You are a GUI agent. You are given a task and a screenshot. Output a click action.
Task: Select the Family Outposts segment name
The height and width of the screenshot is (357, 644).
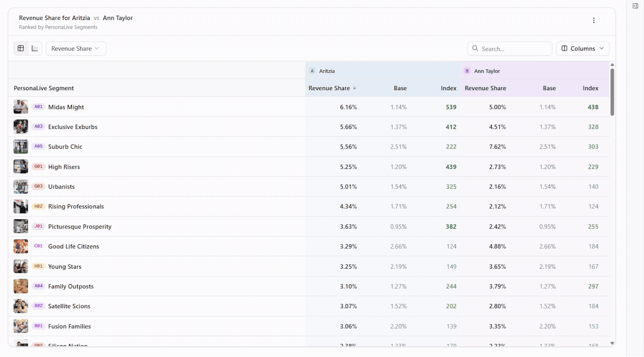click(x=71, y=286)
